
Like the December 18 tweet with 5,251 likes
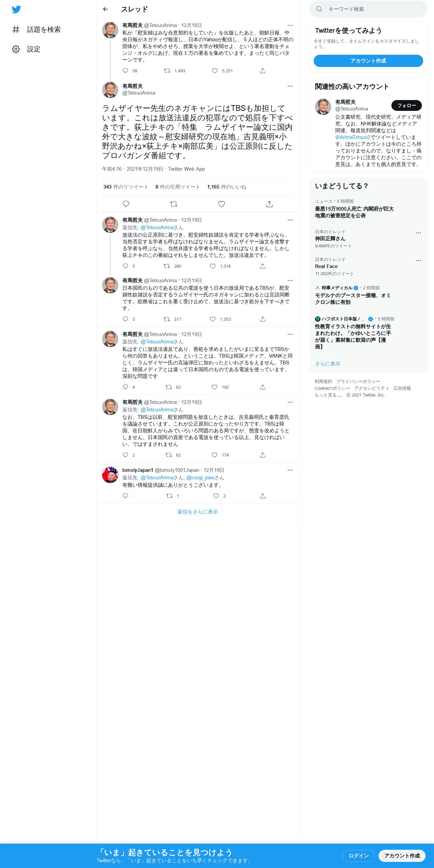tap(215, 71)
